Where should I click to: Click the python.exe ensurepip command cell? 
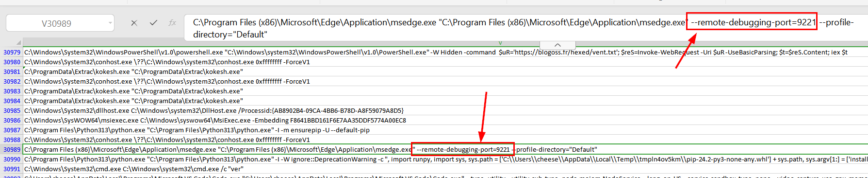pos(445,130)
